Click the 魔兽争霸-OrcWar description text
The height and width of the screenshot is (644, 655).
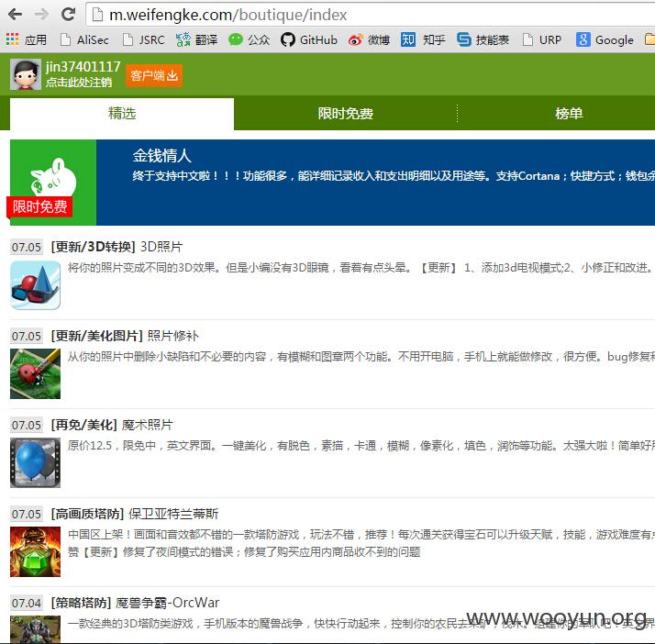point(361,624)
